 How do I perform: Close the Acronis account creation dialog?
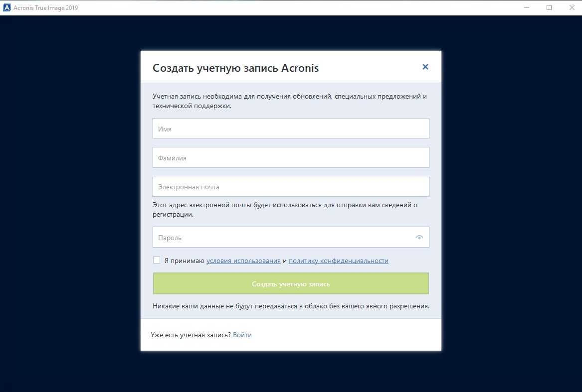point(425,67)
